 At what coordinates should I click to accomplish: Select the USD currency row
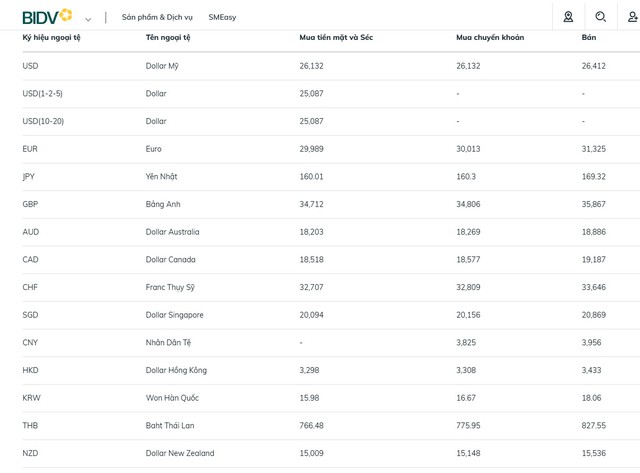coord(331,66)
